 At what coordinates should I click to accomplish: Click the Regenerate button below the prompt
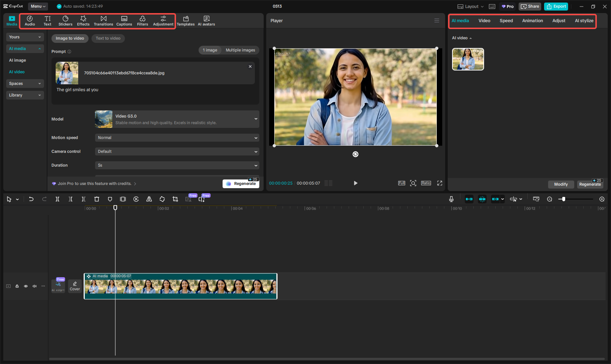point(241,183)
